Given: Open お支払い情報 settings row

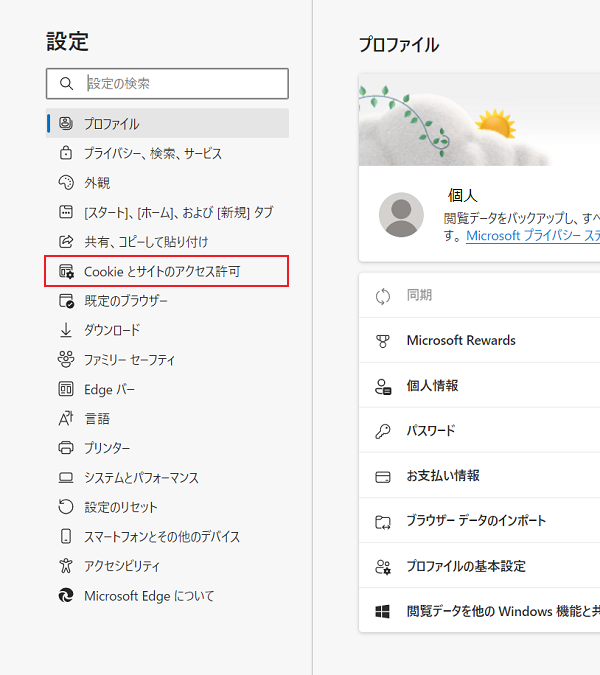Looking at the screenshot, I should [443, 476].
